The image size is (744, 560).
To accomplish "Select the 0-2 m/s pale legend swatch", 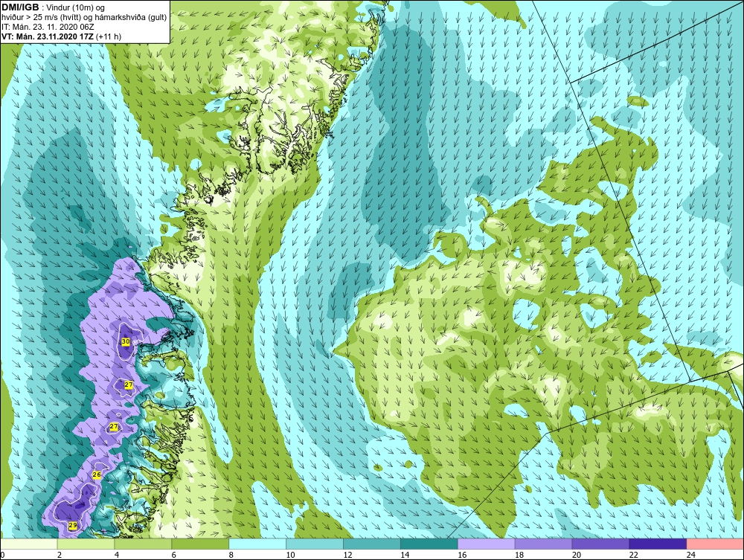I will [x=29, y=544].
